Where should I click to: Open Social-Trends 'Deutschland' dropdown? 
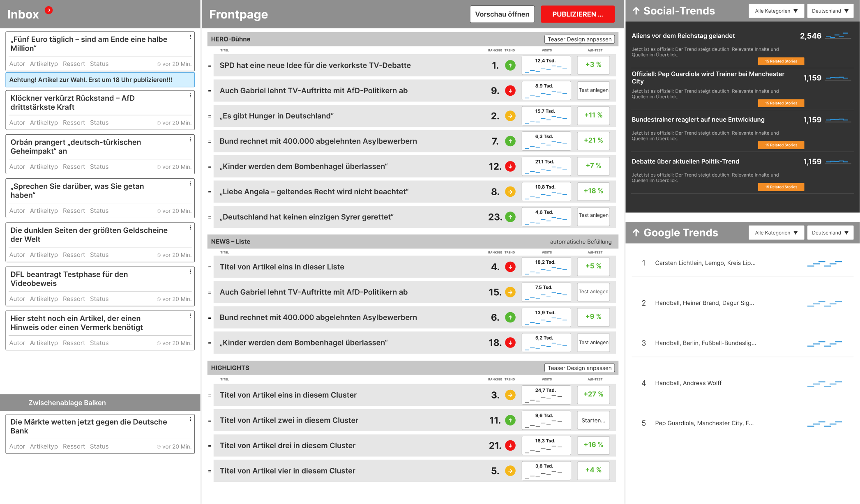830,11
